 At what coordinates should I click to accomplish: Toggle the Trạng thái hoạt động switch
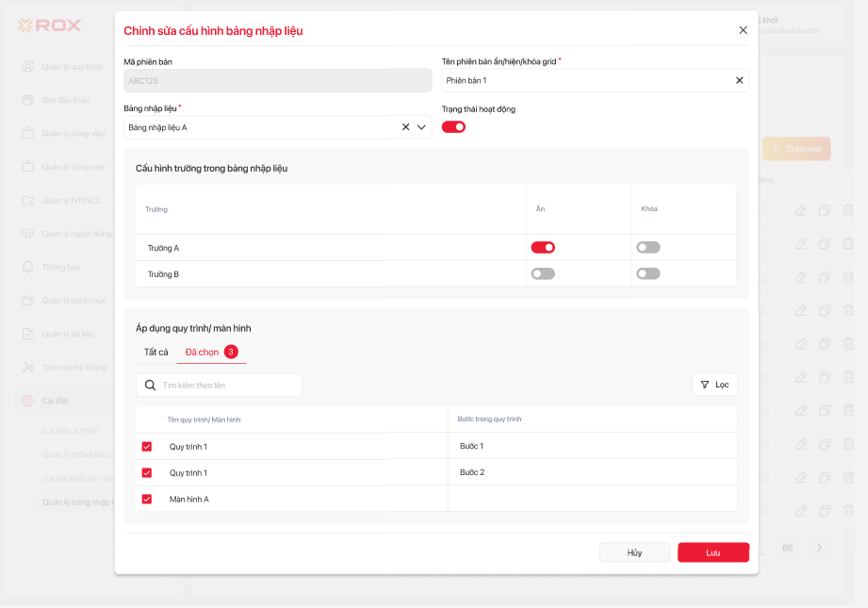pyautogui.click(x=453, y=126)
